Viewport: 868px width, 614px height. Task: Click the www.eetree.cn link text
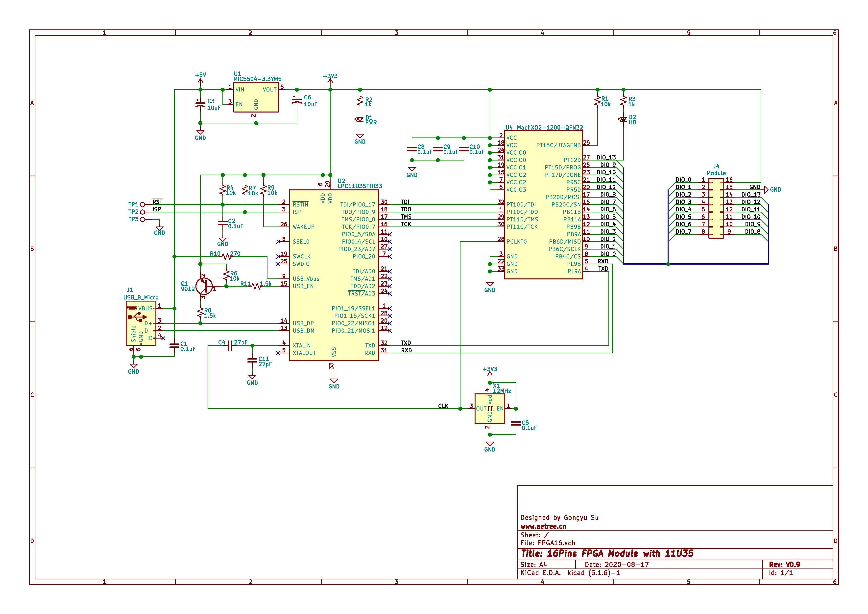click(x=543, y=526)
